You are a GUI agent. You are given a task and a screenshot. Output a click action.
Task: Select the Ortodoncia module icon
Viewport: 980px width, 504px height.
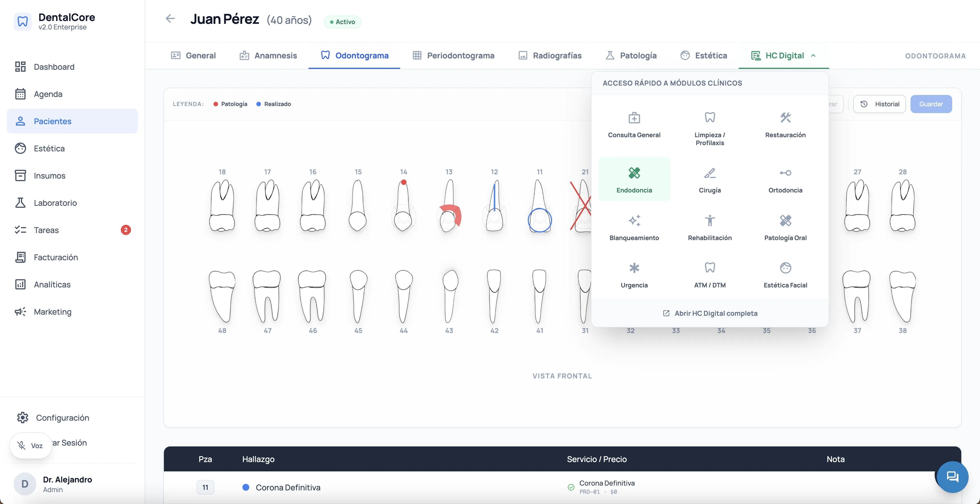point(785,173)
